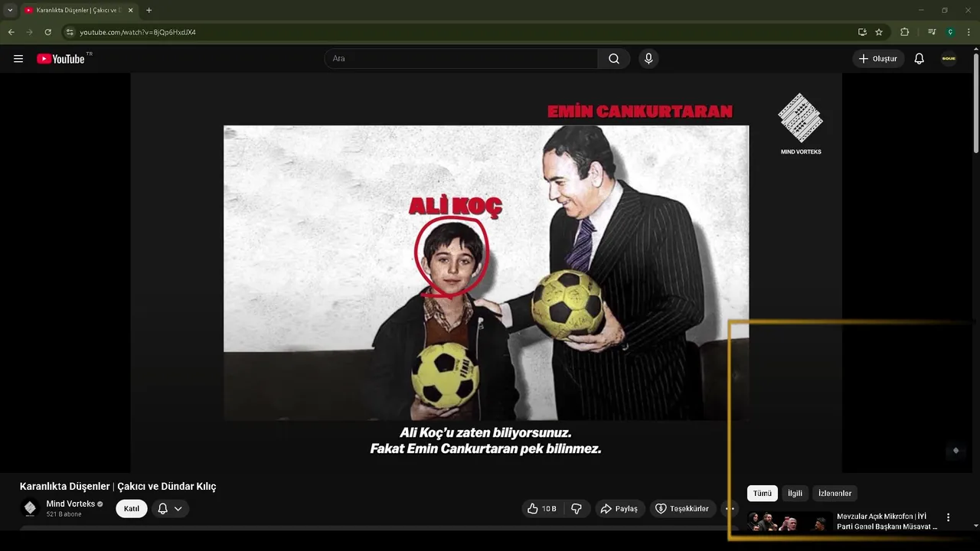The height and width of the screenshot is (551, 980).
Task: Open the YouTube guide hamburger menu
Action: (x=18, y=59)
